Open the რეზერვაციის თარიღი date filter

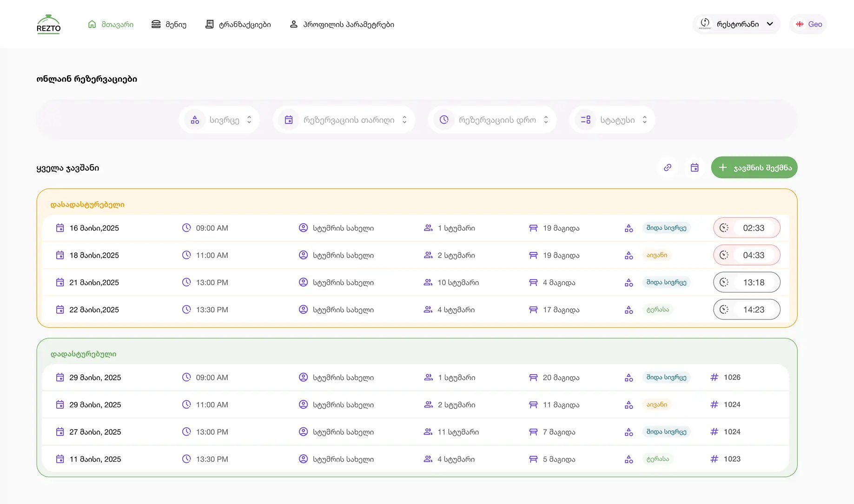[x=344, y=120]
